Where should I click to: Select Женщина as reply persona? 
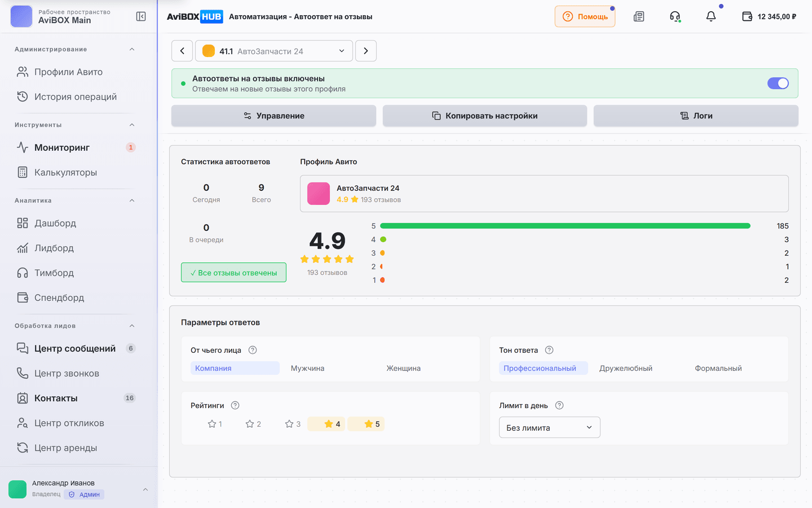(x=404, y=368)
